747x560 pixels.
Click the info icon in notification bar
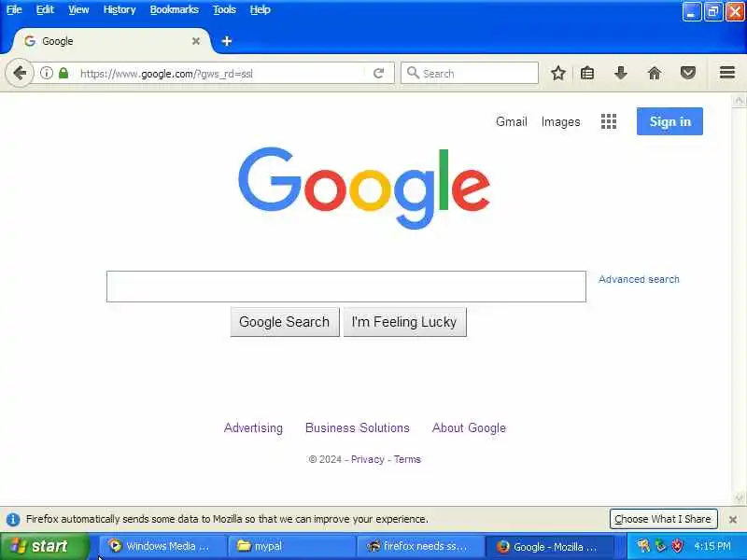pos(13,519)
